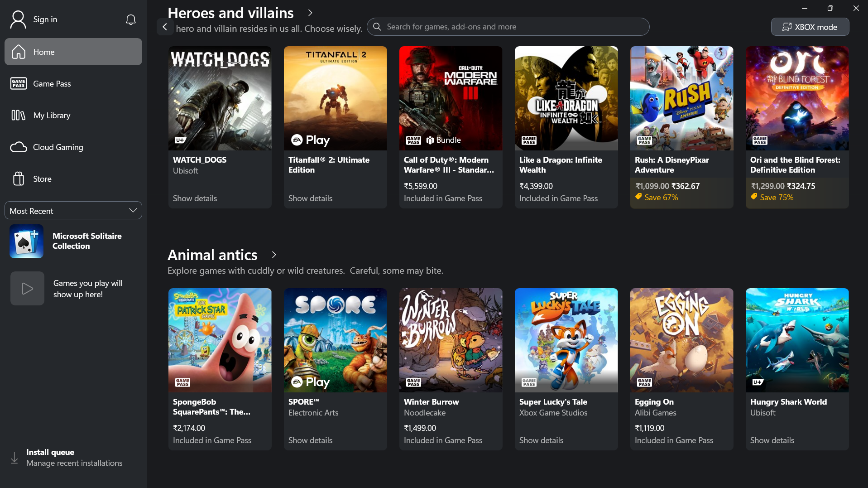Select the Microsoft Solitaire Collection title text
868x488 pixels.
(x=87, y=241)
